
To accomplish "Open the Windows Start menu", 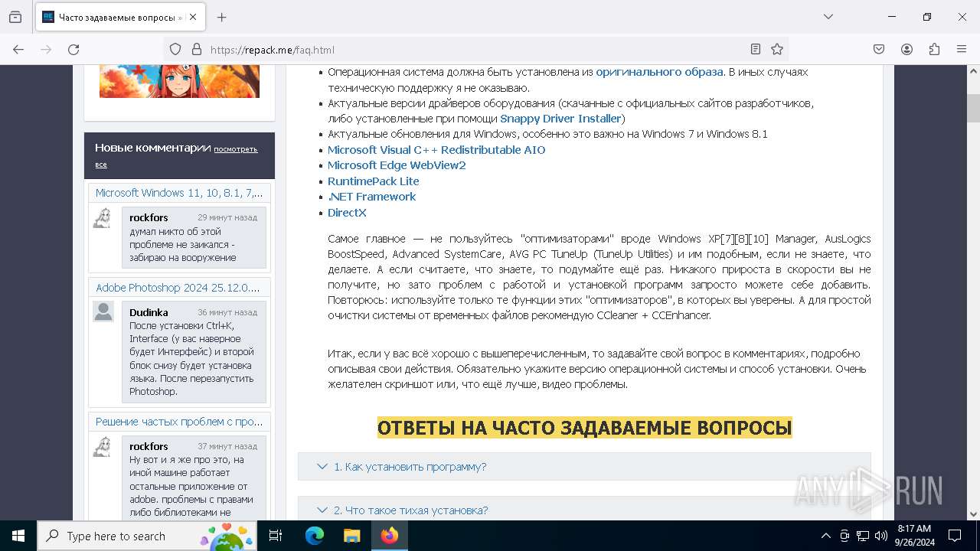I will pyautogui.click(x=18, y=536).
